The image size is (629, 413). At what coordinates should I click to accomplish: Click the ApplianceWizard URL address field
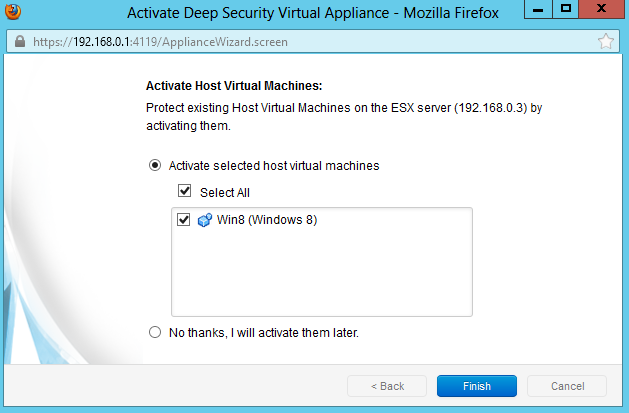[300, 43]
